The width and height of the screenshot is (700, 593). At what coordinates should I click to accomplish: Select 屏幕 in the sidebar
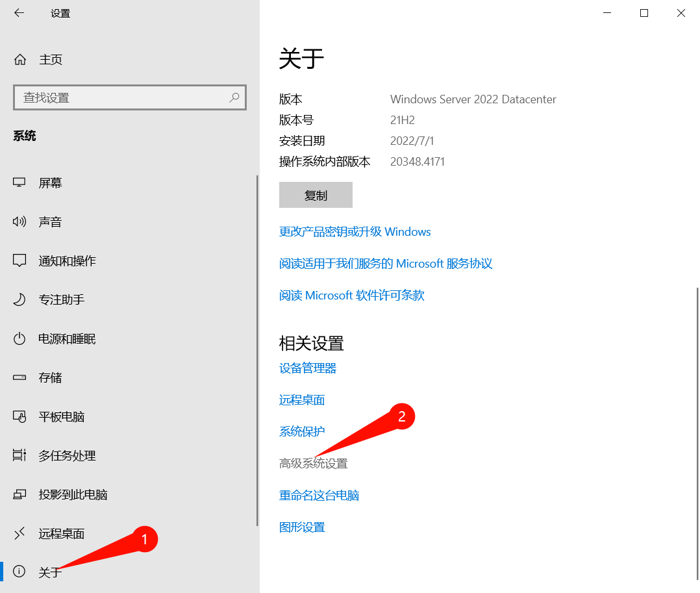tap(50, 183)
